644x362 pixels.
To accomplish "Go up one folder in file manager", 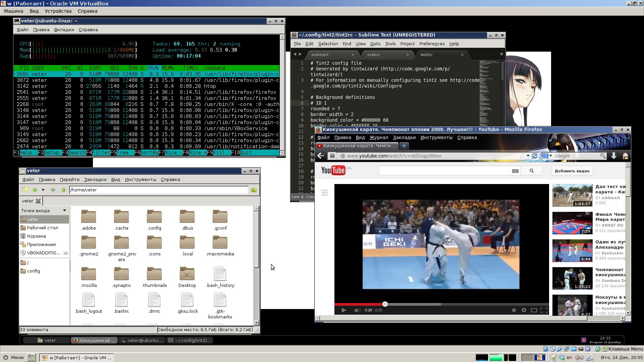I will 63,190.
